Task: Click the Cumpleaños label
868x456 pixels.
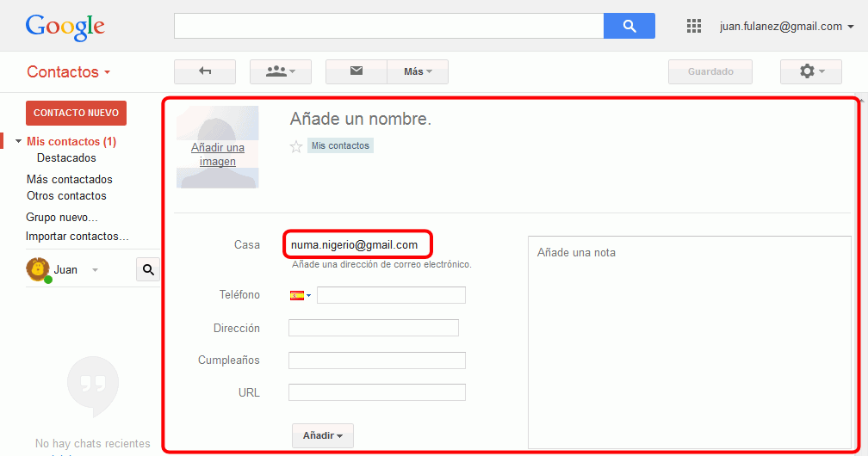Action: click(229, 360)
